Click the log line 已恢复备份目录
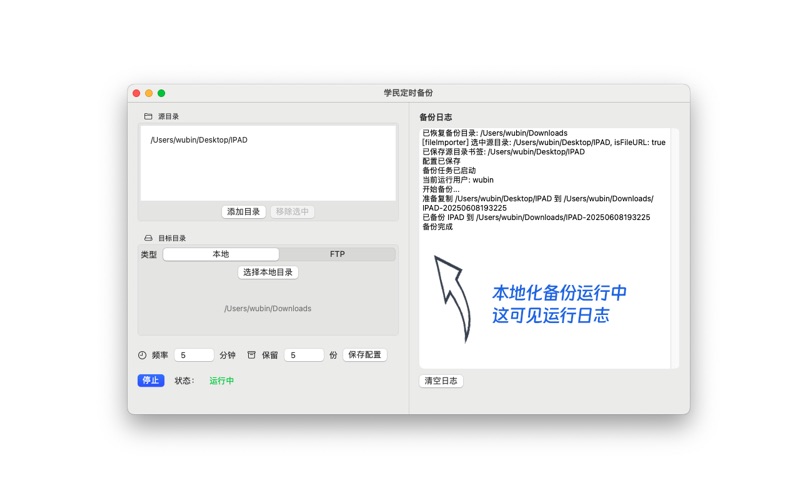Viewport: 800px width, 500px height. pos(495,133)
